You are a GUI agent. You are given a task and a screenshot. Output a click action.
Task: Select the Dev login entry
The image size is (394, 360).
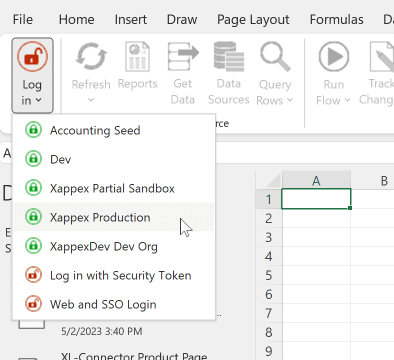coord(114,159)
